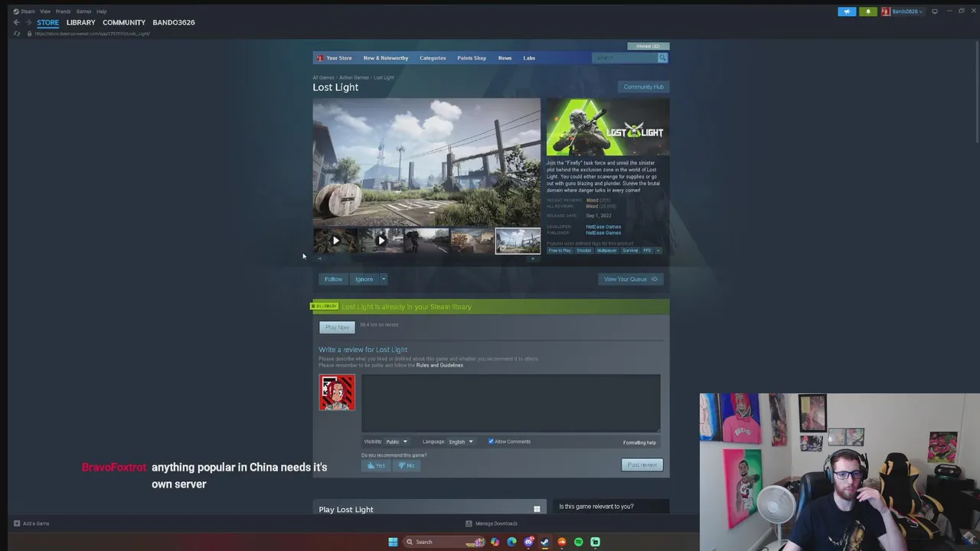This screenshot has width=980, height=551.
Task: Open the review Language English dropdown
Action: 460,442
